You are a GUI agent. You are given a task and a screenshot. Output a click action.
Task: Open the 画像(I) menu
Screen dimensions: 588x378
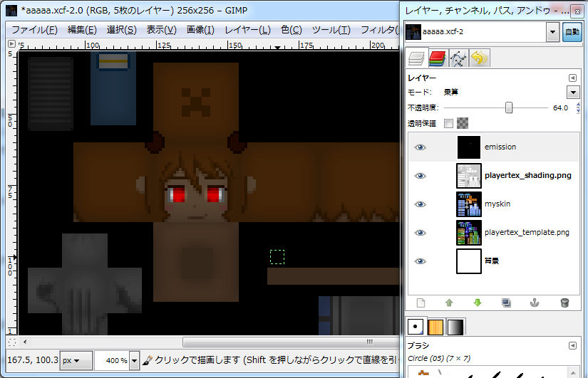click(200, 30)
